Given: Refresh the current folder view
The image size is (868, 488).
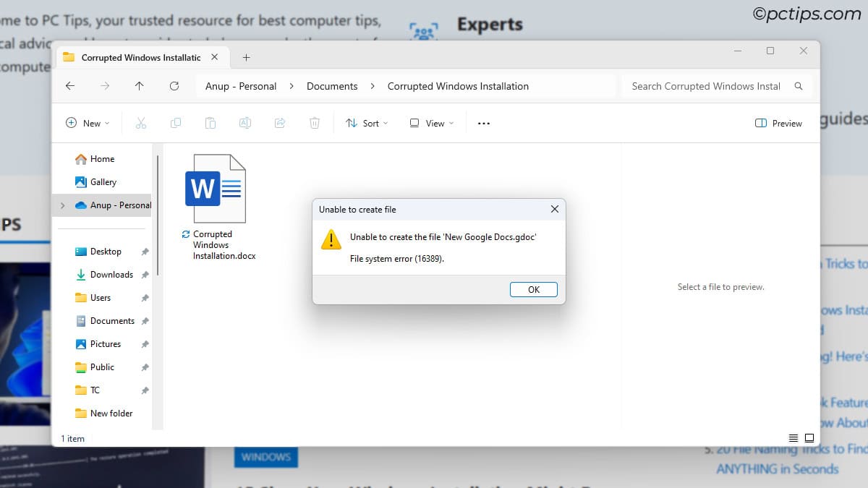Looking at the screenshot, I should (174, 85).
